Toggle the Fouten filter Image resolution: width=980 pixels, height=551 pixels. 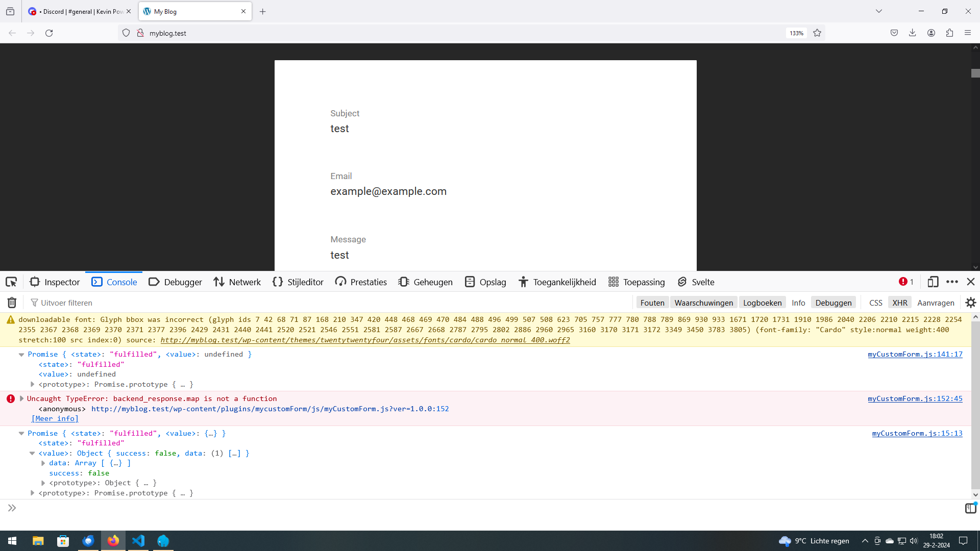[x=652, y=303]
